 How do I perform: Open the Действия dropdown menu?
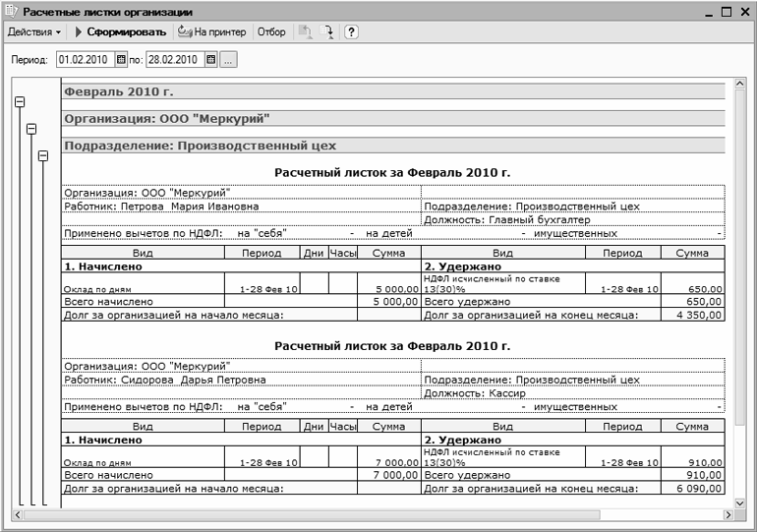pos(34,32)
